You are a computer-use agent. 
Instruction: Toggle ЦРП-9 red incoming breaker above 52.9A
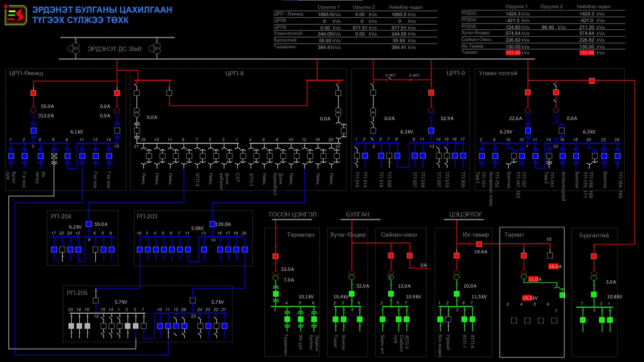pos(431,93)
